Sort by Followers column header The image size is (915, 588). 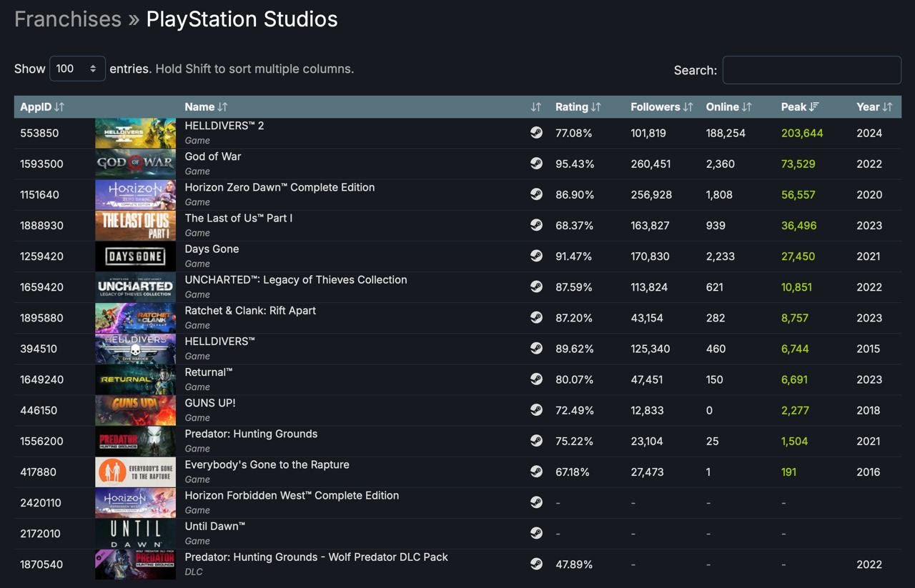point(661,107)
